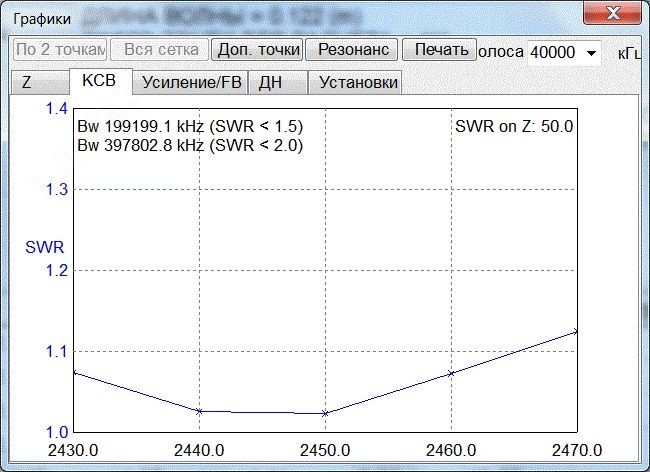Image resolution: width=650 pixels, height=472 pixels.
Task: Open the Усиление/FB tab
Action: pyautogui.click(x=191, y=82)
